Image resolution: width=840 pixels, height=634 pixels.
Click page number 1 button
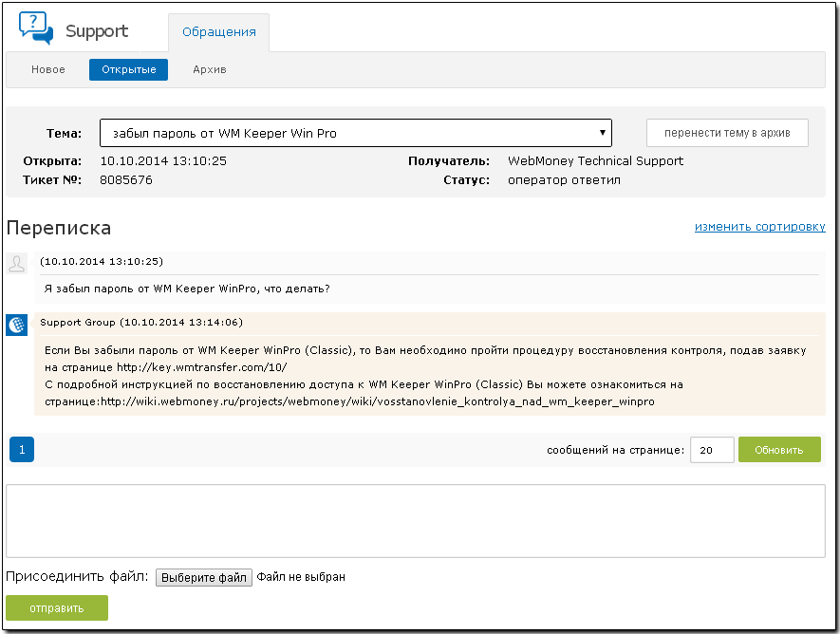point(22,449)
